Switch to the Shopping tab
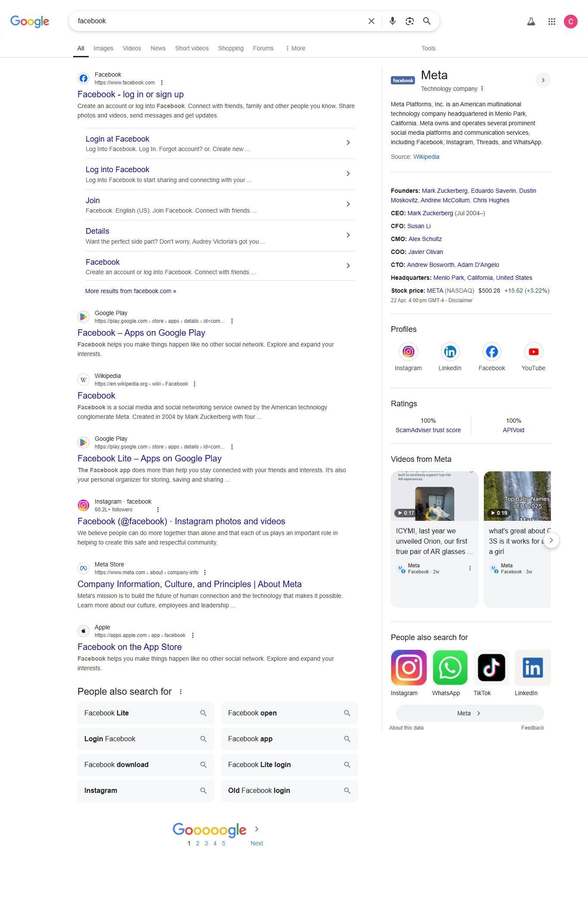588x922 pixels. 231,48
